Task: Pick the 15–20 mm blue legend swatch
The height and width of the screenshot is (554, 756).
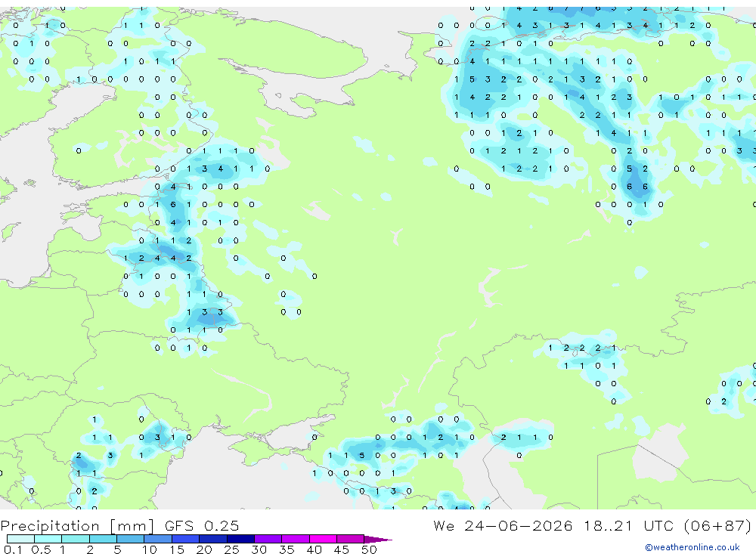Action: (186, 539)
